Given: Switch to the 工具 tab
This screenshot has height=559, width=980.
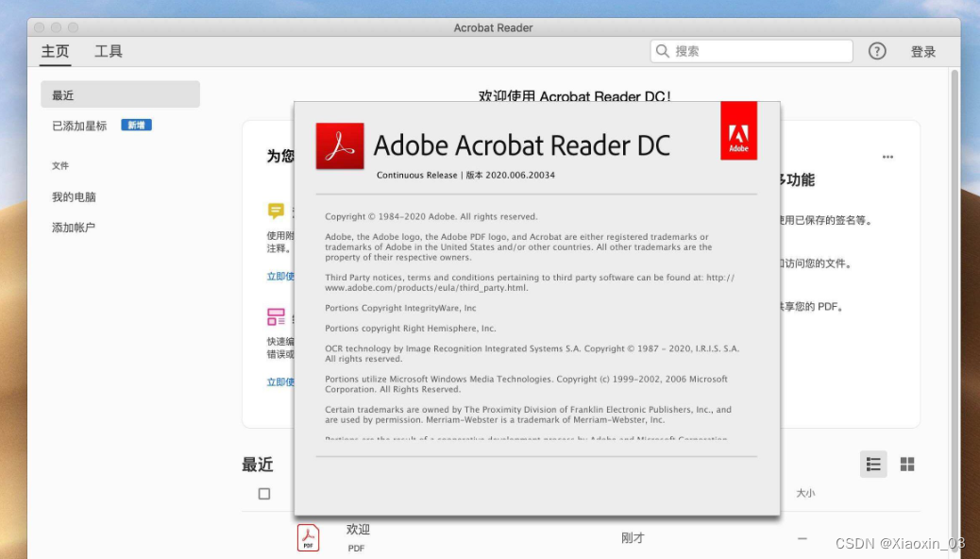Looking at the screenshot, I should tap(109, 51).
